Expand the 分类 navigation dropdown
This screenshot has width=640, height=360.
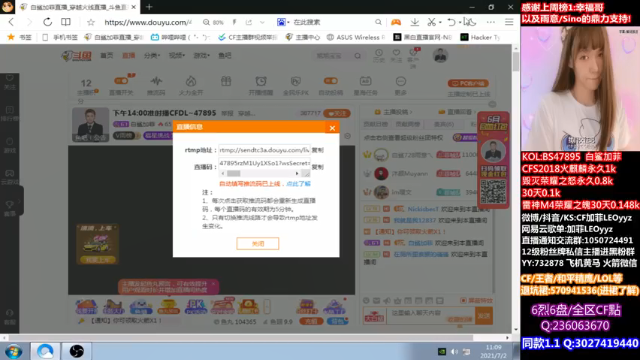coord(152,56)
